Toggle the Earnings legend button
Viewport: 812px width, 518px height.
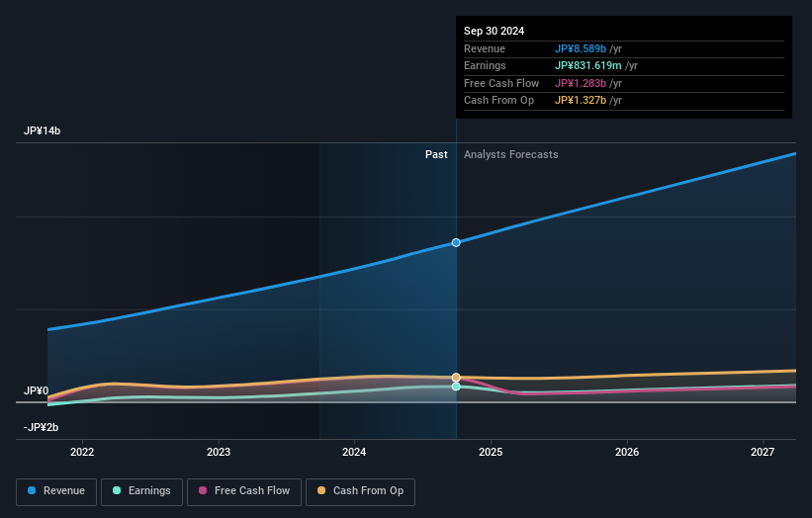coord(141,491)
